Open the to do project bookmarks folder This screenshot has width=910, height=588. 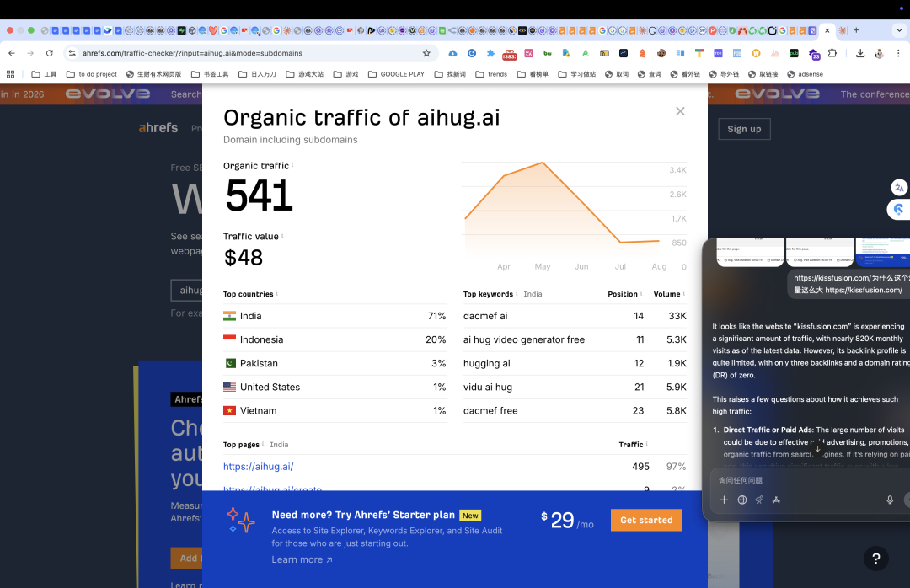point(92,74)
